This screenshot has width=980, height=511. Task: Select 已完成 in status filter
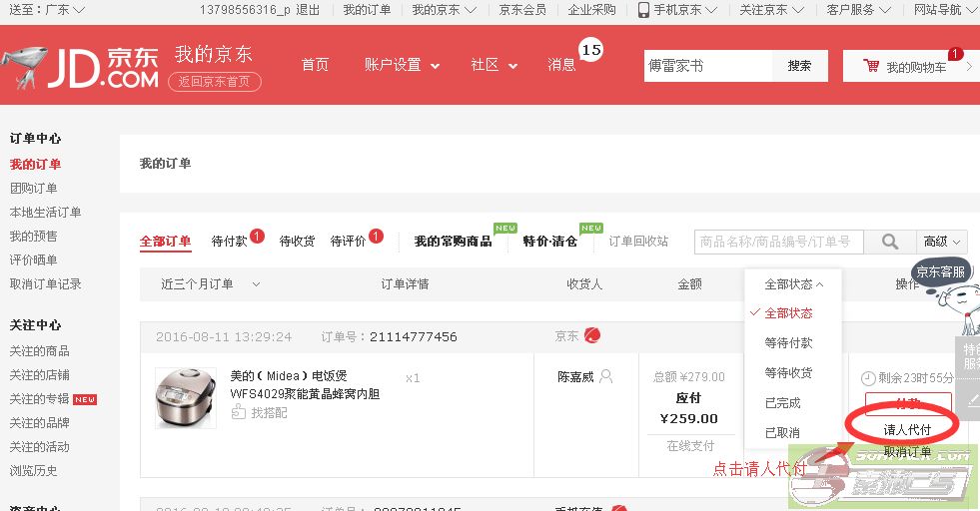coord(782,403)
